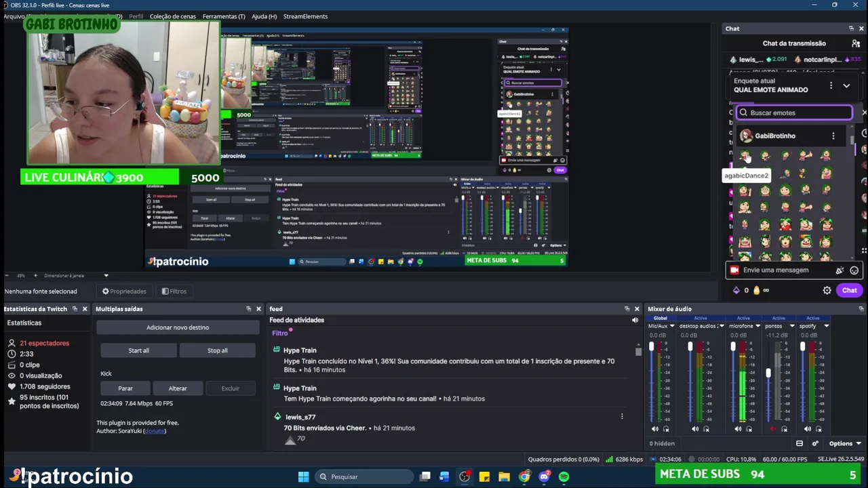Adjust the Mic/Aux volume fader
This screenshot has height=488, width=868.
coord(652,348)
